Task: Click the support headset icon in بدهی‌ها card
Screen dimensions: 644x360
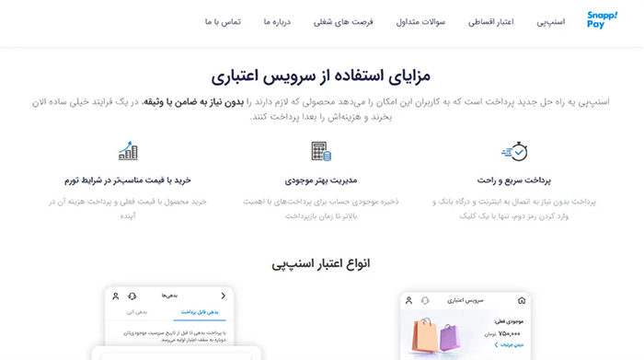Action: click(x=132, y=296)
